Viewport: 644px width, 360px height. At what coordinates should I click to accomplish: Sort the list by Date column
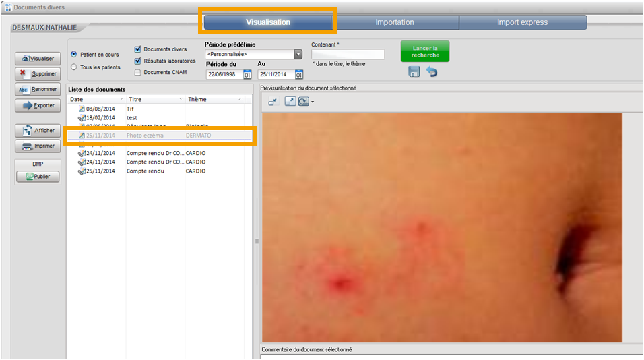[96, 100]
